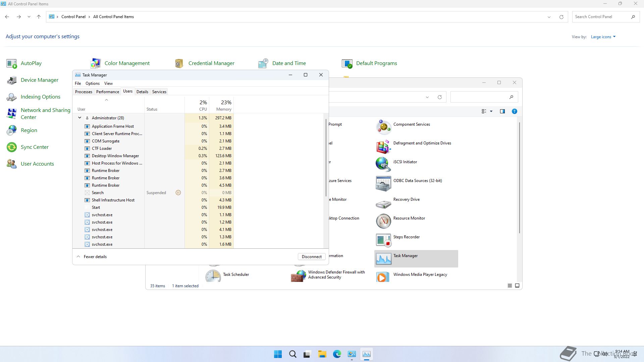The width and height of the screenshot is (644, 362).
Task: Click the Sync Center icon
Action: point(12,147)
